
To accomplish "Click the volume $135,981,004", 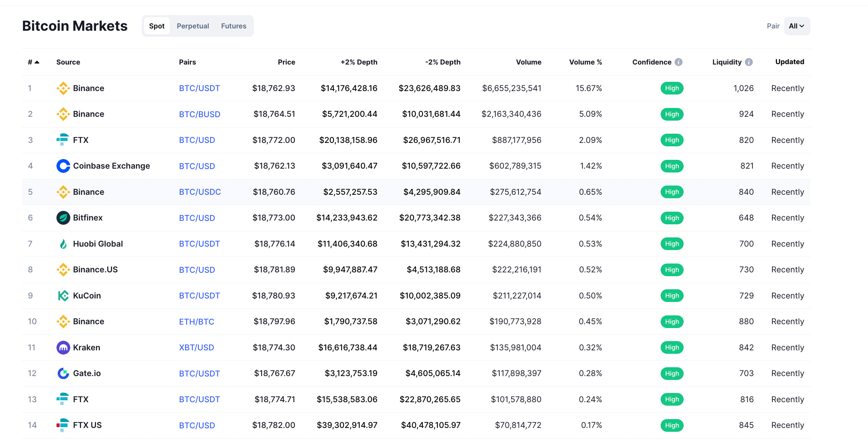I will [x=515, y=348].
